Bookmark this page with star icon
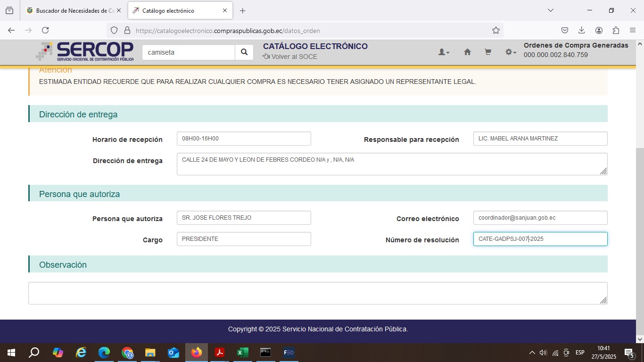Image resolution: width=644 pixels, height=362 pixels. (495, 31)
